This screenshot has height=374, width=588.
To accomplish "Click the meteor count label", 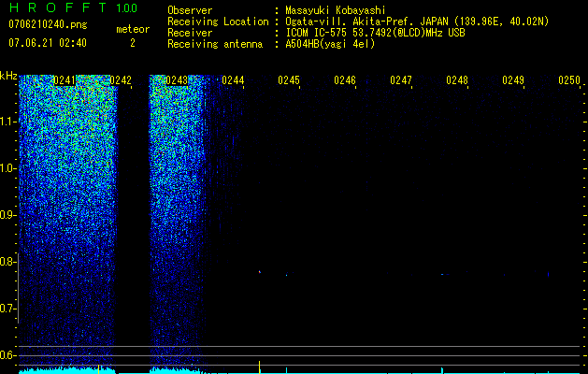I will (133, 29).
